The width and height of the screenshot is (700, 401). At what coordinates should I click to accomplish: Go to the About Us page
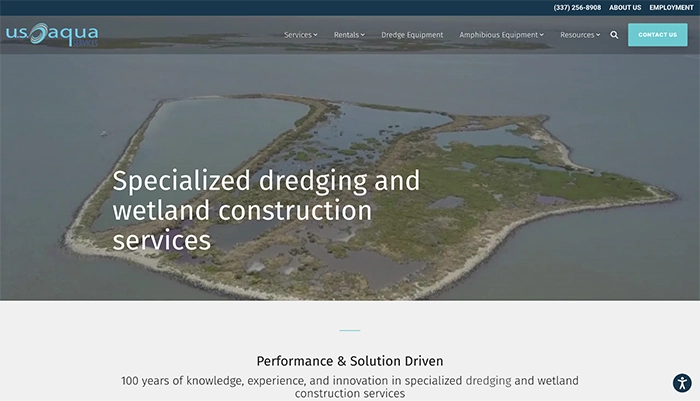625,8
